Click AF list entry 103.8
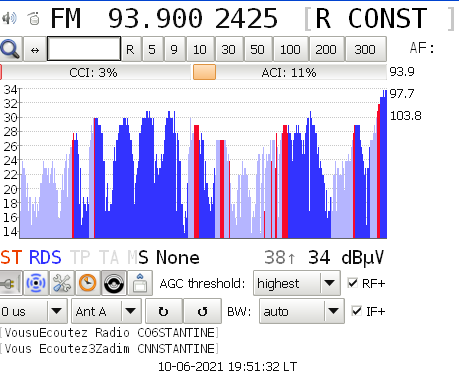The width and height of the screenshot is (459, 375). (405, 116)
